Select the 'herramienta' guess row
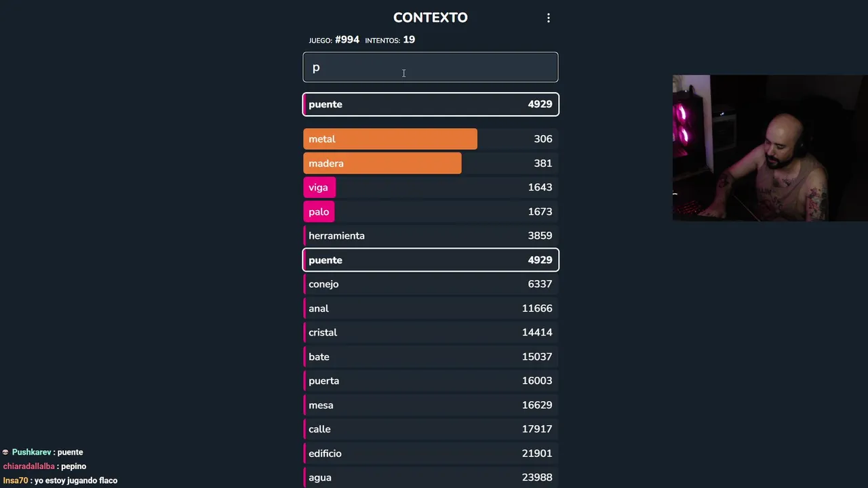Image resolution: width=868 pixels, height=488 pixels. [430, 236]
